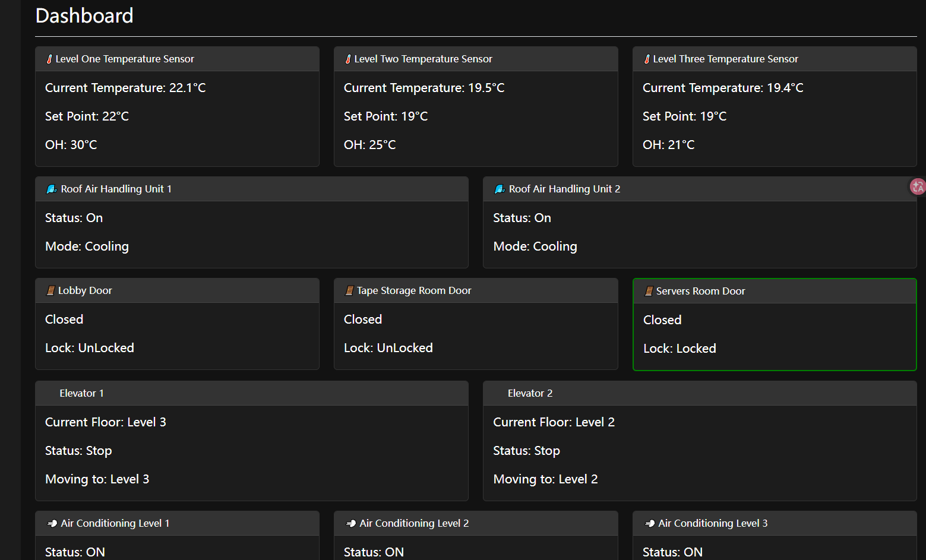Click the Lobby Door icon
The image size is (926, 560).
(51, 291)
